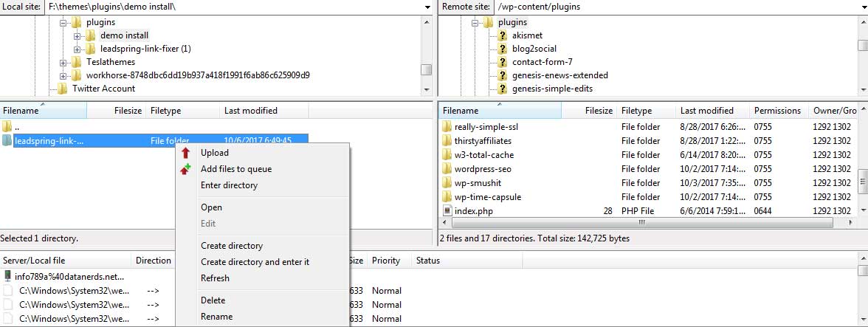Click remote file list horizontal scrollbar

pyautogui.click(x=642, y=222)
